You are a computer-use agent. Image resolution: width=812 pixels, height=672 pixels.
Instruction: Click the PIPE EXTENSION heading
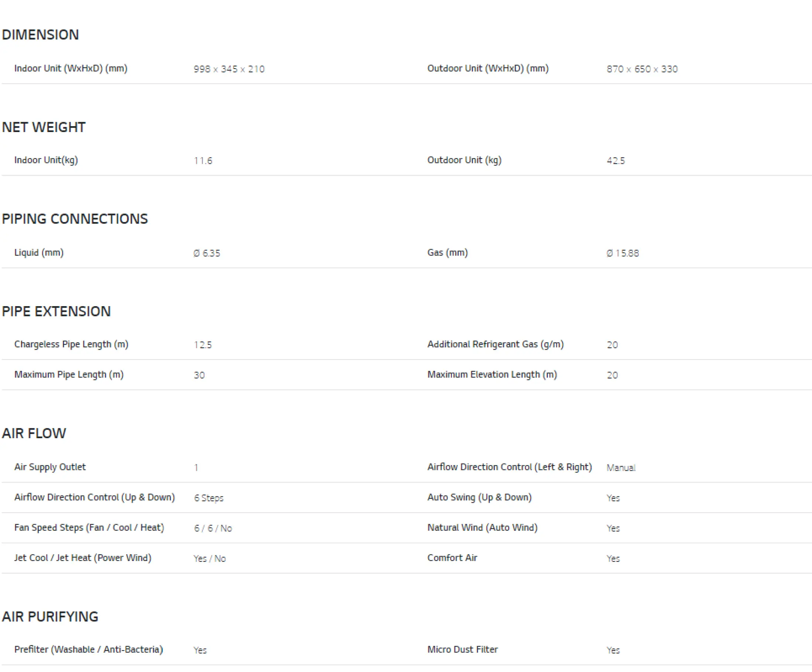pyautogui.click(x=56, y=311)
